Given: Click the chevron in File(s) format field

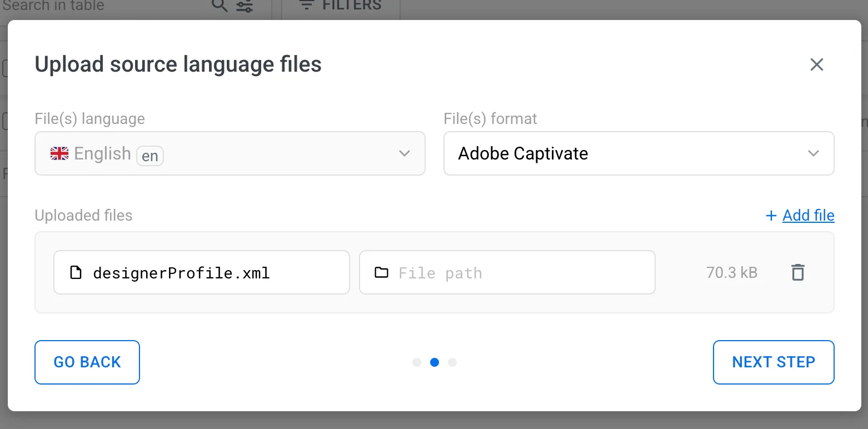Looking at the screenshot, I should click(x=814, y=153).
